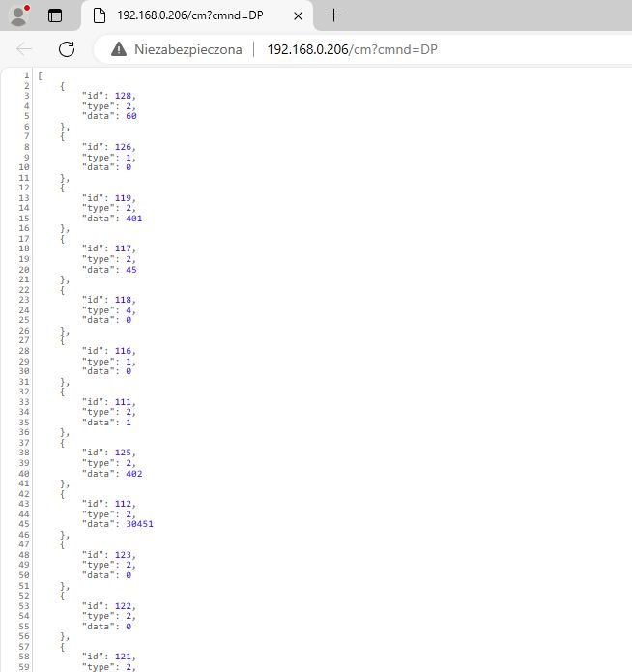Image resolution: width=632 pixels, height=672 pixels.
Task: Select the "id": 122 line
Action: click(109, 606)
